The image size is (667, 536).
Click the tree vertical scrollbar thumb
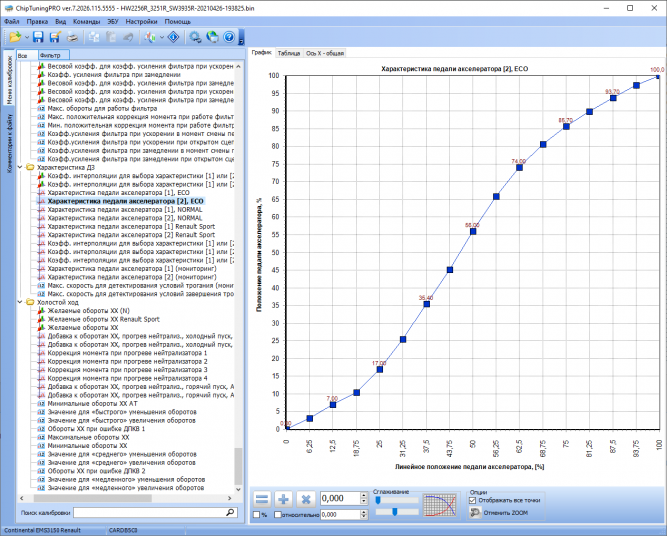tap(238, 465)
